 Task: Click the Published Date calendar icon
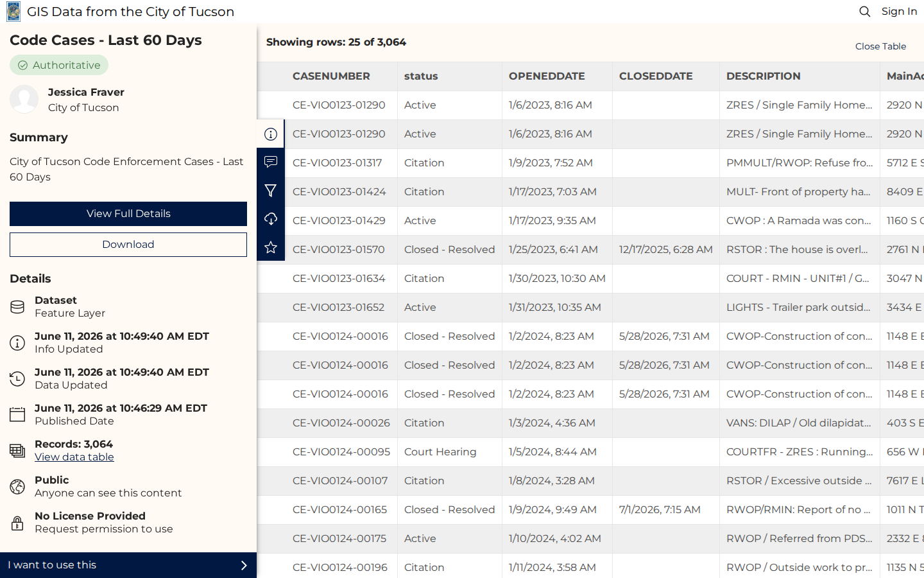pos(17,415)
